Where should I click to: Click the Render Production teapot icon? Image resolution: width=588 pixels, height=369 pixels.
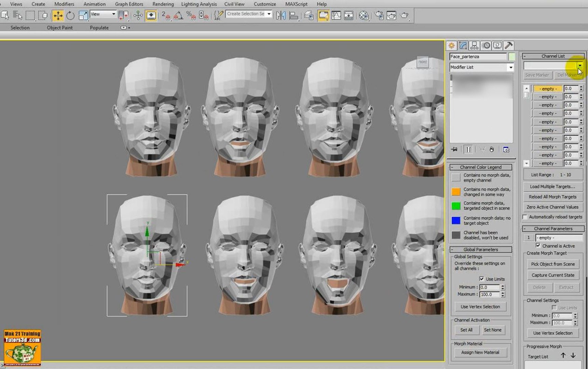405,15
